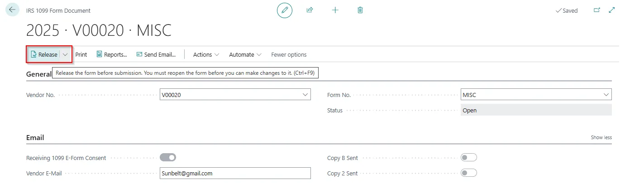Open the Form No. dropdown
The height and width of the screenshot is (189, 644).
pos(606,95)
